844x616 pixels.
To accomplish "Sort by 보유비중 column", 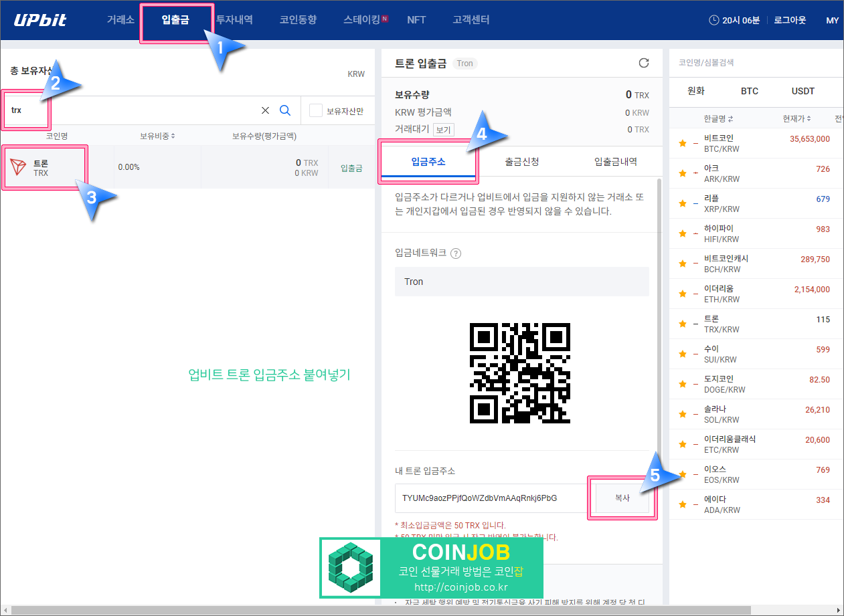I will 157,136.
